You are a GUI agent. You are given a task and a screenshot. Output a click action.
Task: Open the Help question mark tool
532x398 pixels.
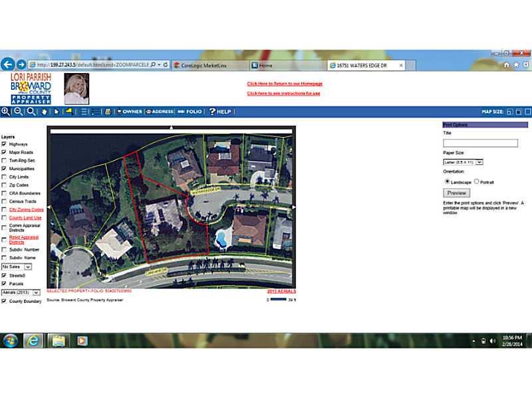pyautogui.click(x=220, y=112)
